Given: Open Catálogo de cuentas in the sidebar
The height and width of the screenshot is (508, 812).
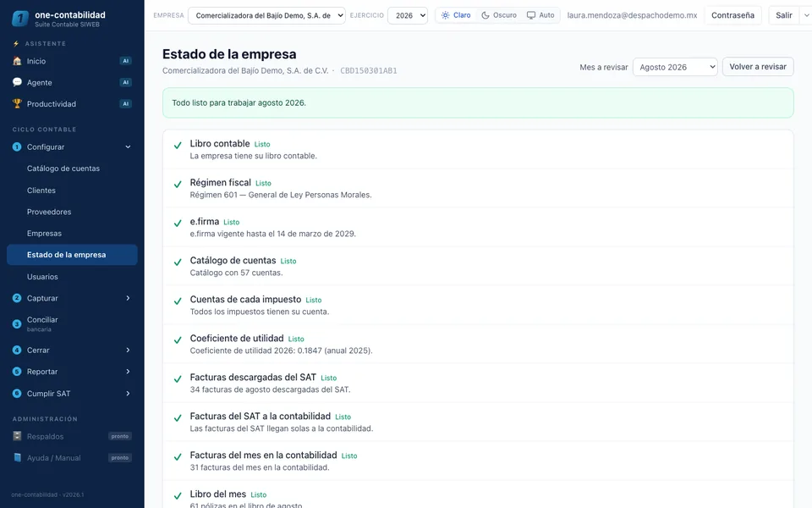Looking at the screenshot, I should pyautogui.click(x=72, y=168).
